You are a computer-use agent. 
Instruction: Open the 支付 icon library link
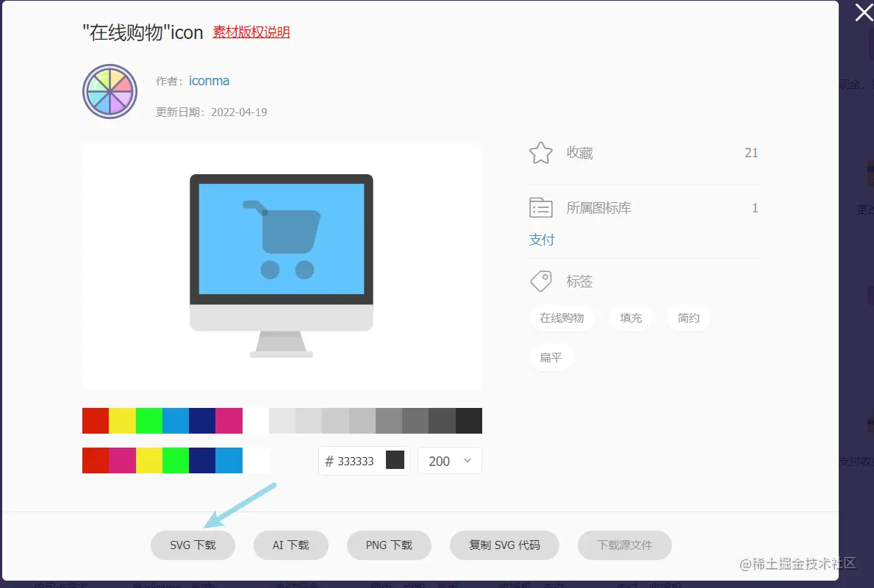[542, 240]
